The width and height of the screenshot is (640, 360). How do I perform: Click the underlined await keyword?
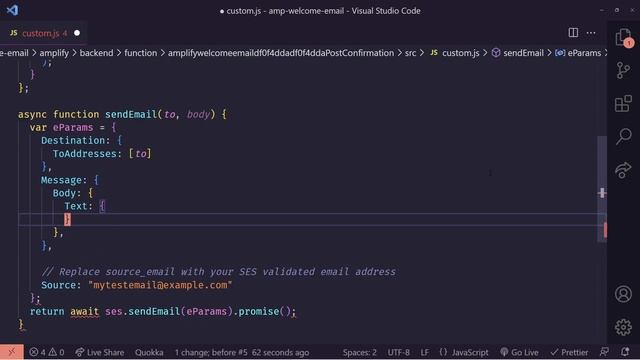pos(84,311)
